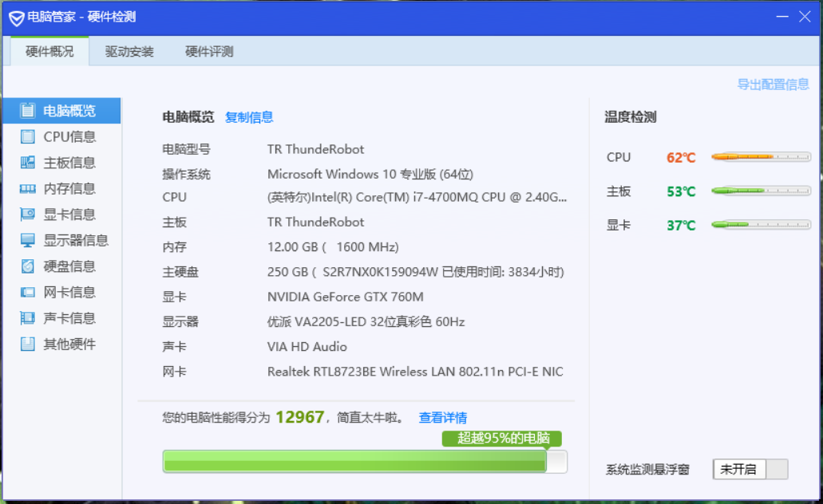Open the 硬件评测 tab

pos(209,51)
